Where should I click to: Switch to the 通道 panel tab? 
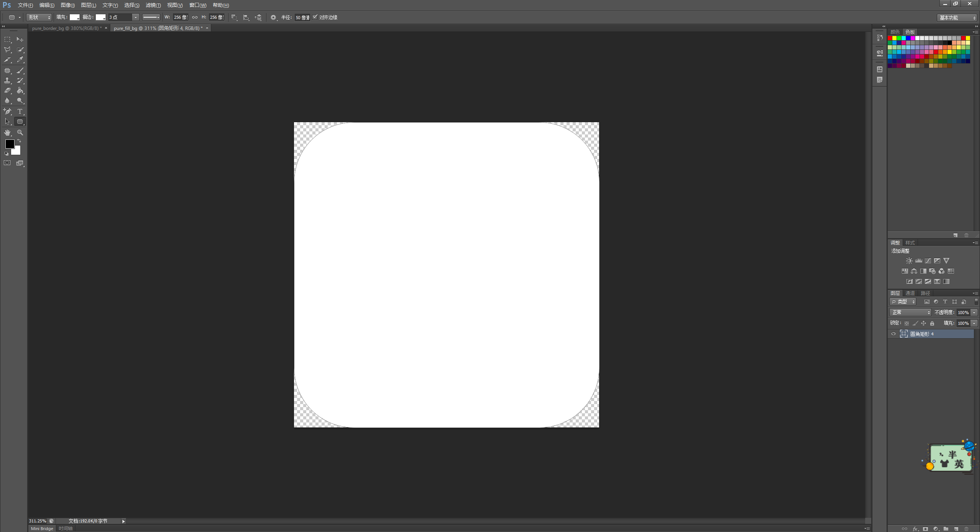click(x=910, y=293)
